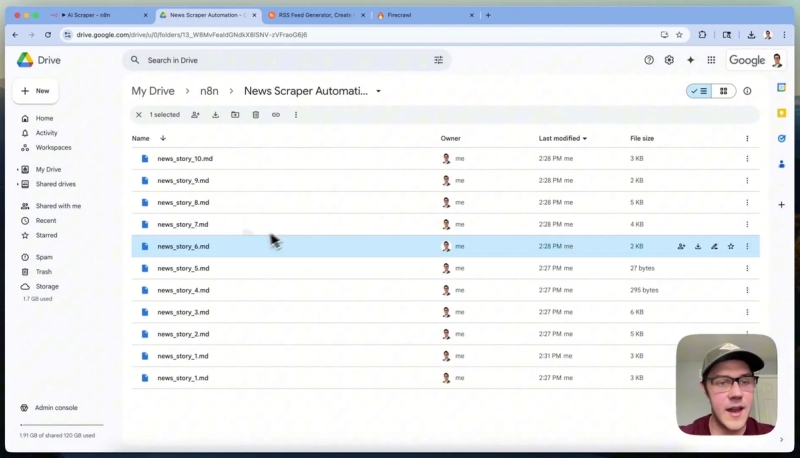Open more options for news_story_8.md
This screenshot has width=800, height=458.
coord(747,202)
